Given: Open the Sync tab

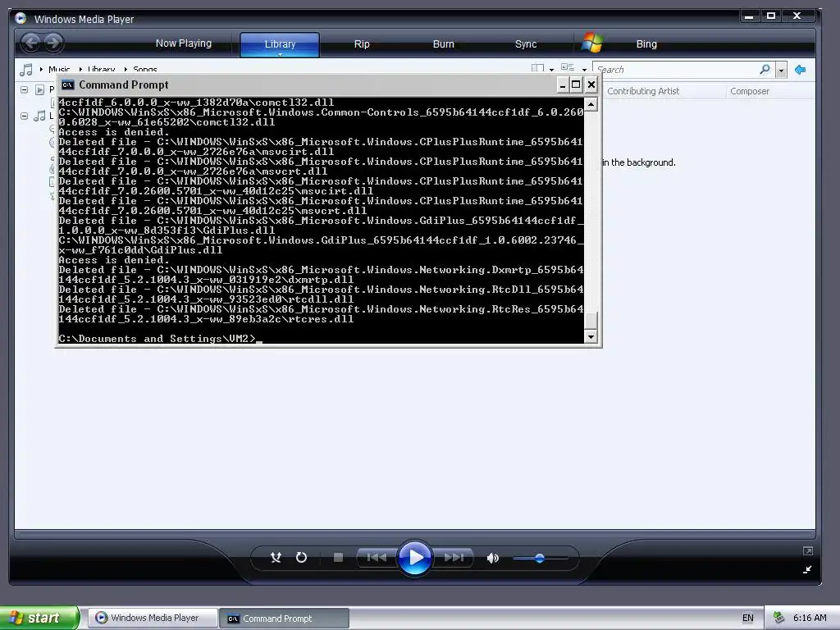Looking at the screenshot, I should (x=526, y=44).
